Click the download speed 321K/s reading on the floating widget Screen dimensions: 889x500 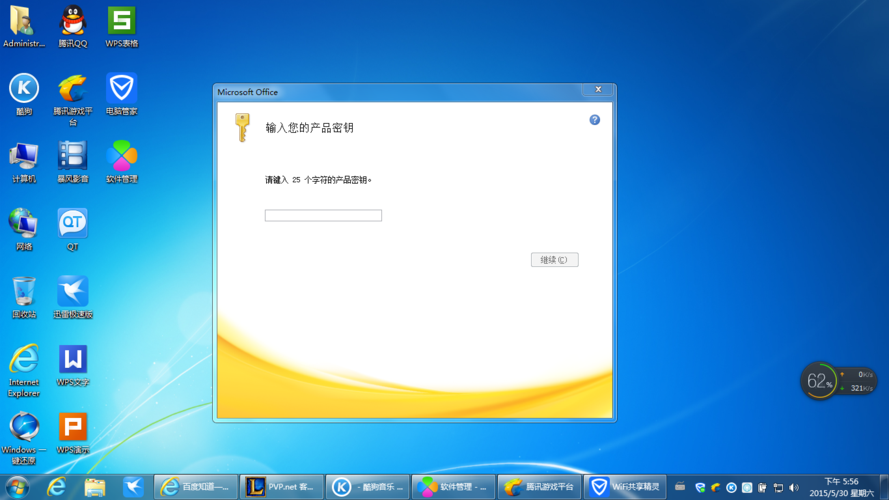pos(861,388)
